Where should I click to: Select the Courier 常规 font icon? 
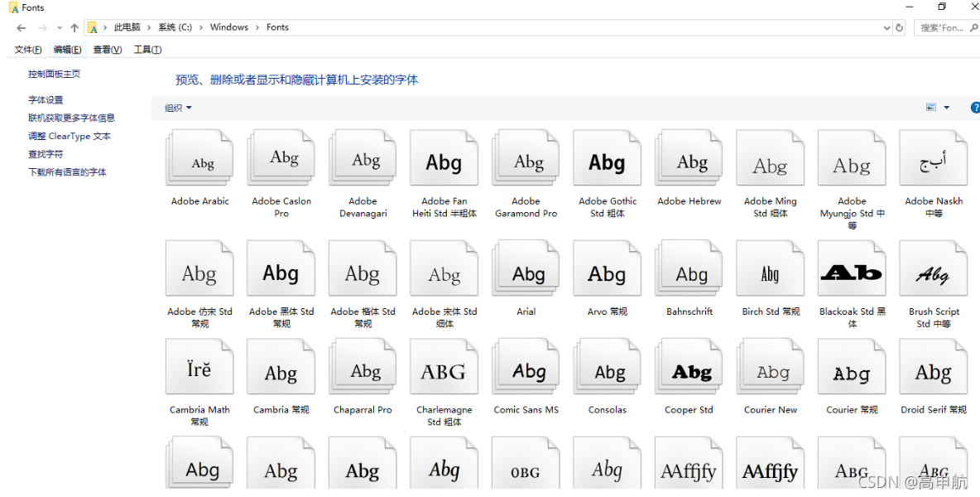852,366
